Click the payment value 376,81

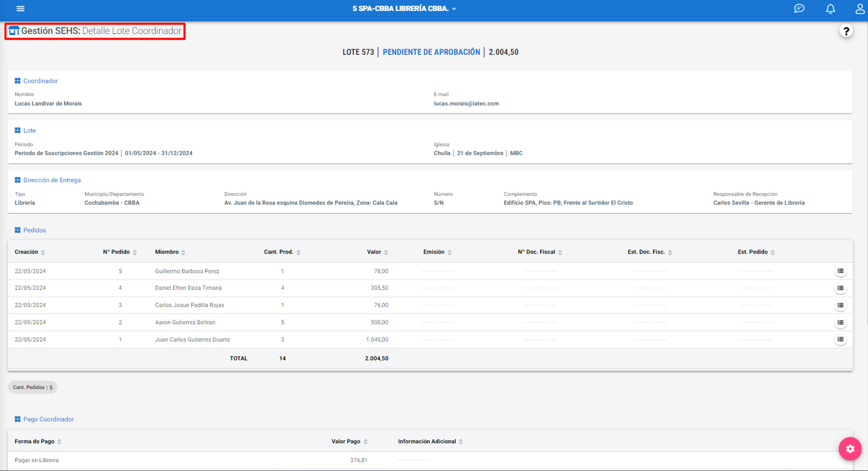point(358,460)
